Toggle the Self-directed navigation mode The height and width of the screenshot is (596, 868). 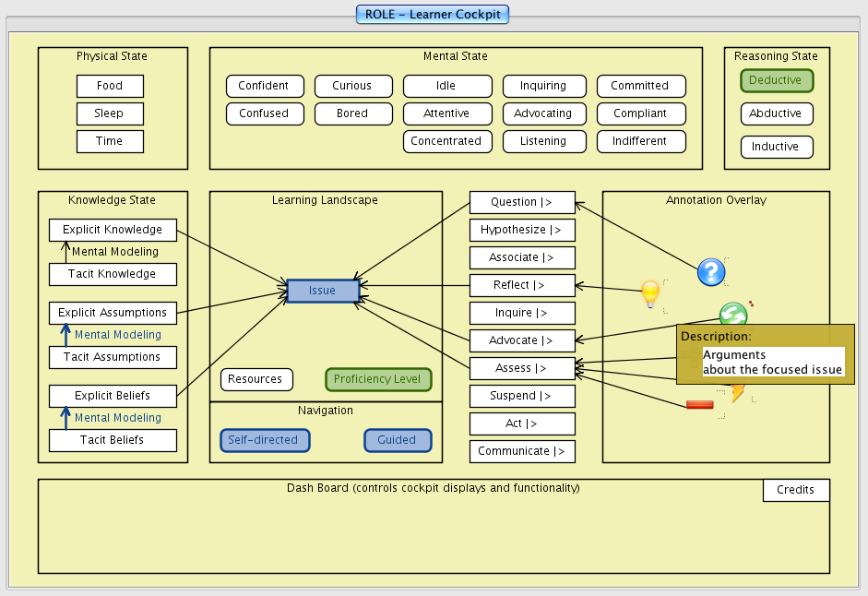pos(264,440)
